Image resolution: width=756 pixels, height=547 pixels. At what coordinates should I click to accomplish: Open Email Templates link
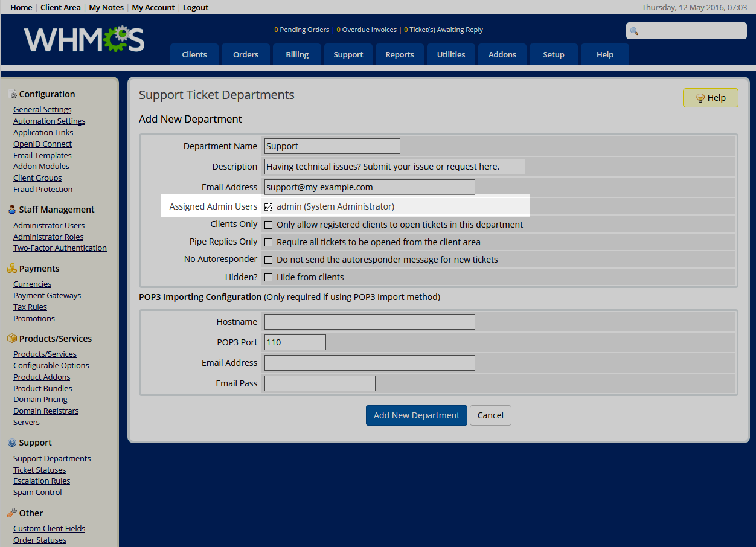point(42,156)
